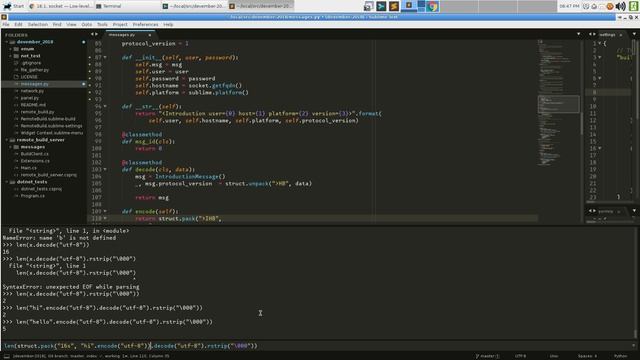This screenshot has width=640, height=360.
Task: Open the View menu
Action: coord(71,24)
